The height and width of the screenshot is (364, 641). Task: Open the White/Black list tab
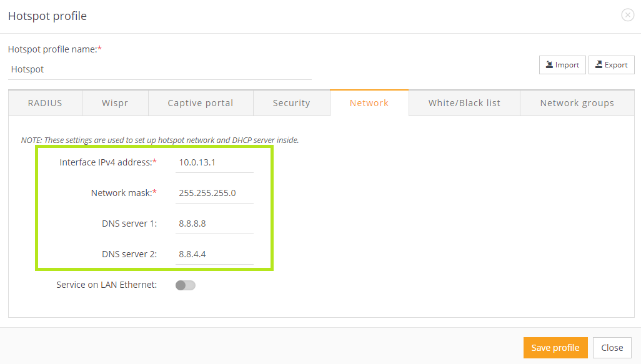(x=464, y=103)
